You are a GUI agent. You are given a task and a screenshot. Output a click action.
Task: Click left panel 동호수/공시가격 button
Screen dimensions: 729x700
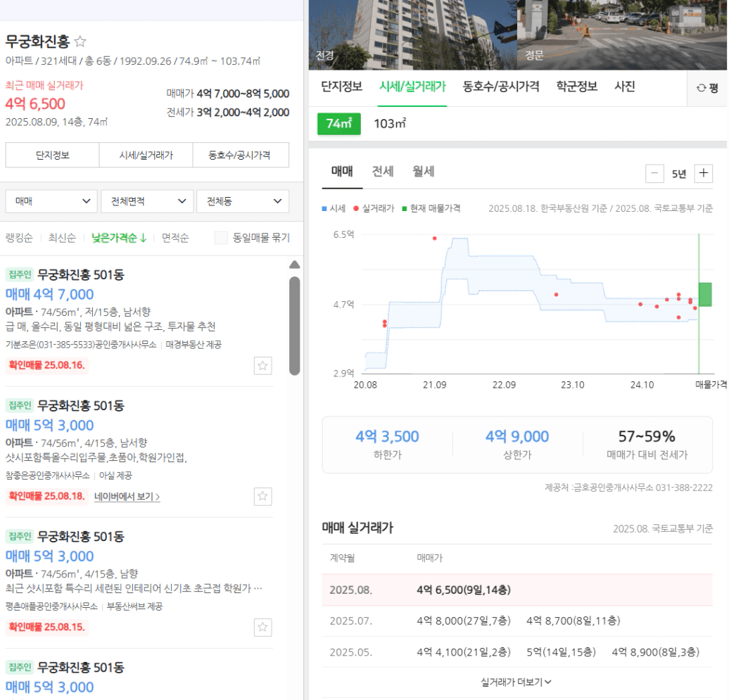tap(241, 155)
